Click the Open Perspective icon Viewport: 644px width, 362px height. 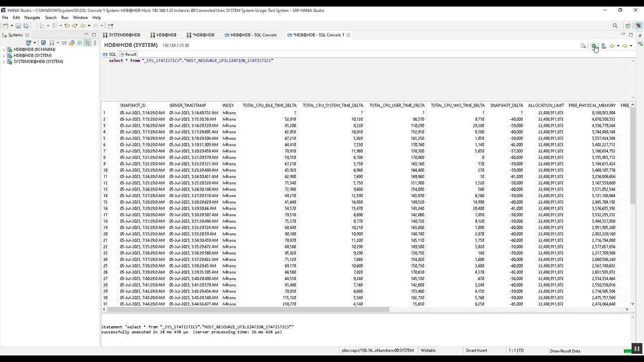[628, 26]
